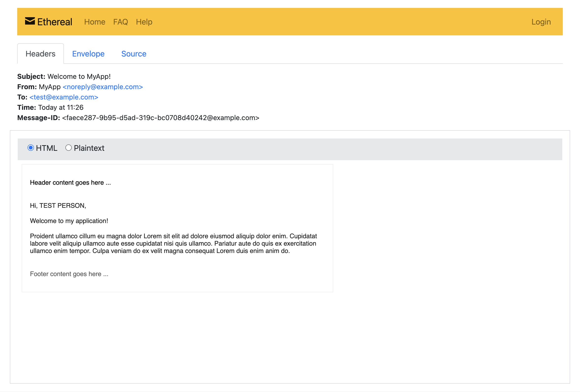This screenshot has height=392, width=580.
Task: Select the Headers tab
Action: coord(40,53)
